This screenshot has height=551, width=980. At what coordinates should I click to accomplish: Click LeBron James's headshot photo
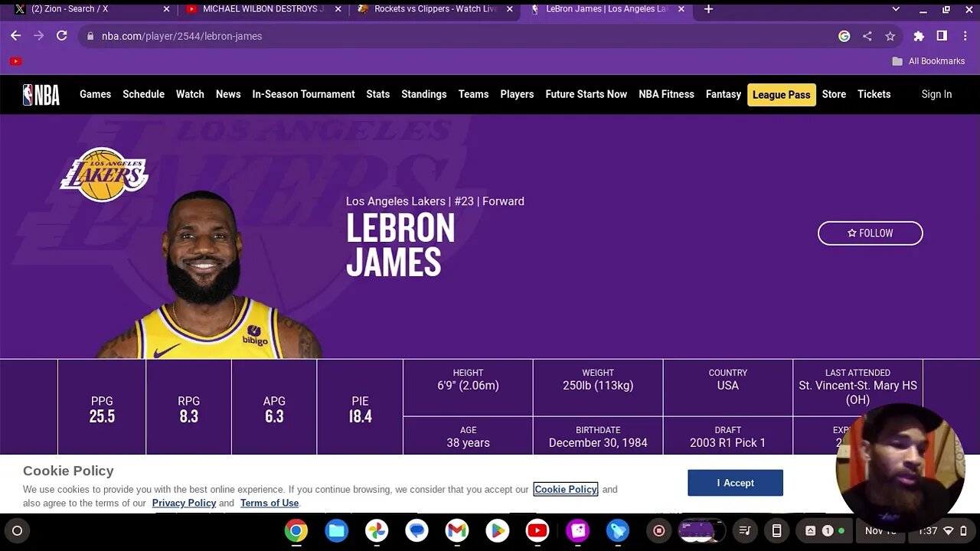[x=209, y=275]
